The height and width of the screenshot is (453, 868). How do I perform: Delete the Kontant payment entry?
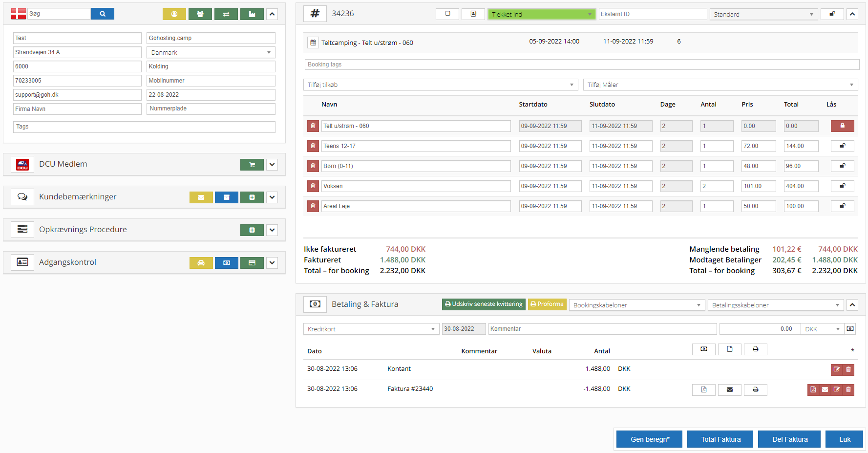(848, 369)
